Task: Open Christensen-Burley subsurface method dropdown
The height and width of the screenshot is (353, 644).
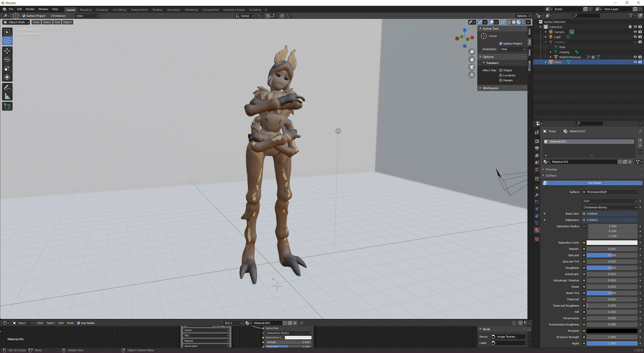Action: 609,207
